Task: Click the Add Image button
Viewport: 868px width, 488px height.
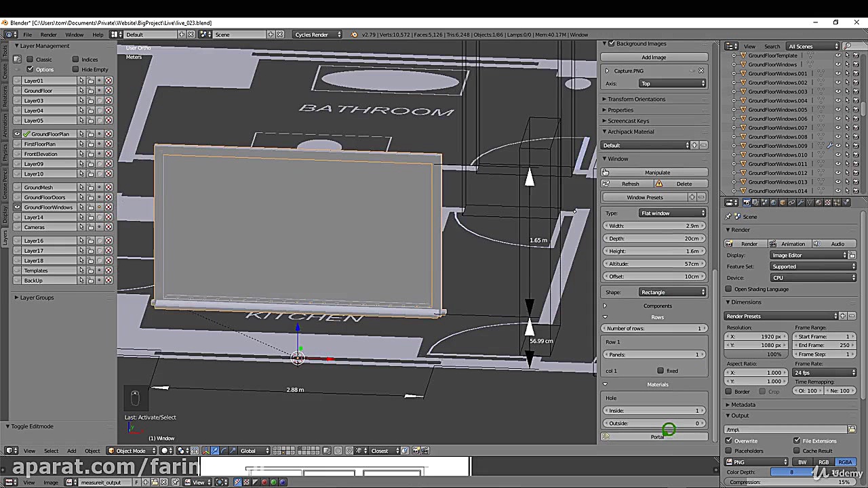Action: click(654, 58)
